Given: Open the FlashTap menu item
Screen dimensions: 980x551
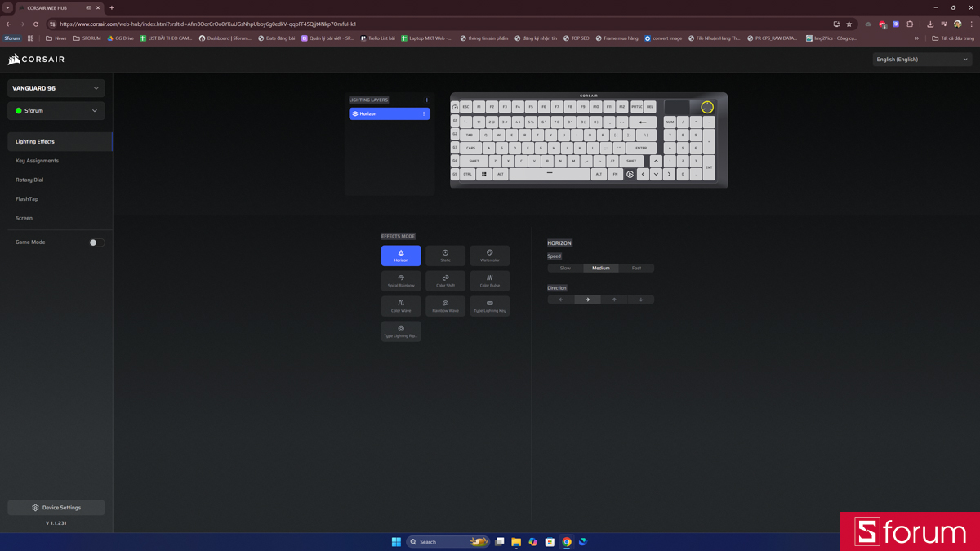Looking at the screenshot, I should (27, 199).
